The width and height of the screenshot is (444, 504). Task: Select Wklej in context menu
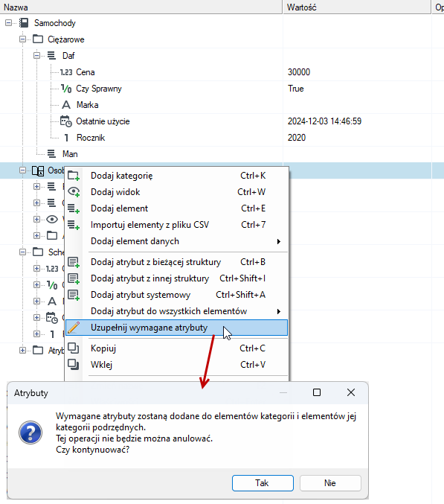tap(176, 365)
